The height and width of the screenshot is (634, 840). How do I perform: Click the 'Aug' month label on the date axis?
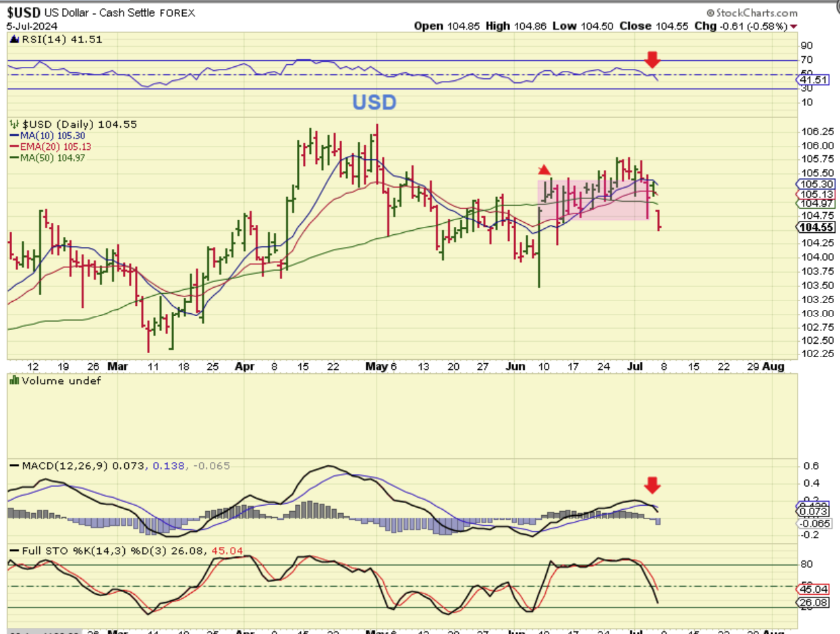(773, 367)
